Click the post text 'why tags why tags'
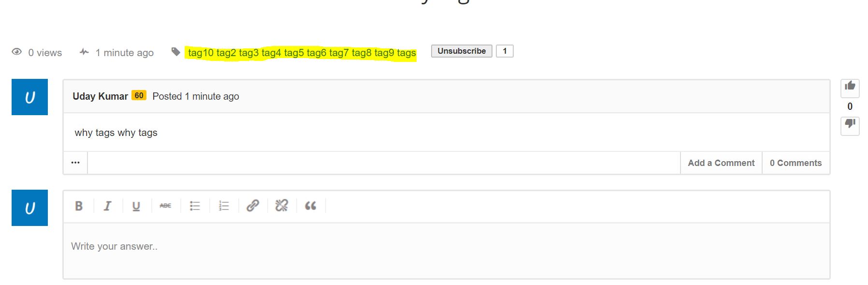 pyautogui.click(x=116, y=133)
